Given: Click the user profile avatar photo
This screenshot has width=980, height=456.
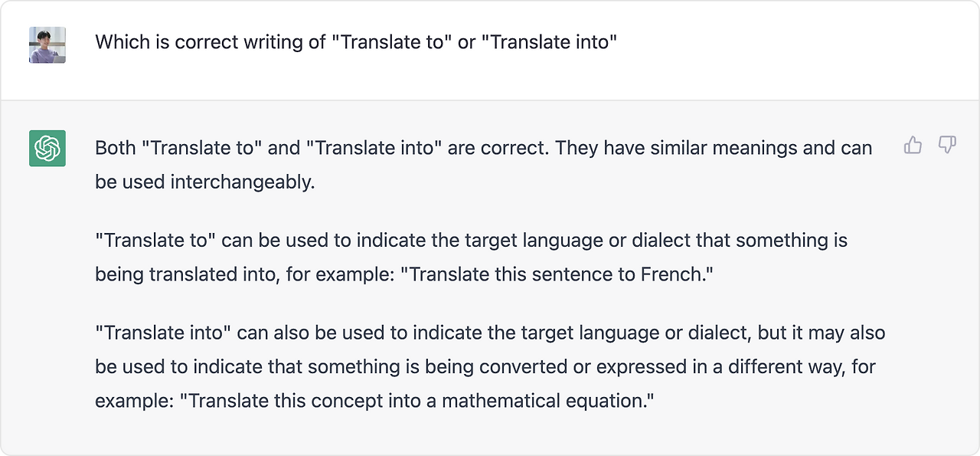Looking at the screenshot, I should tap(47, 44).
